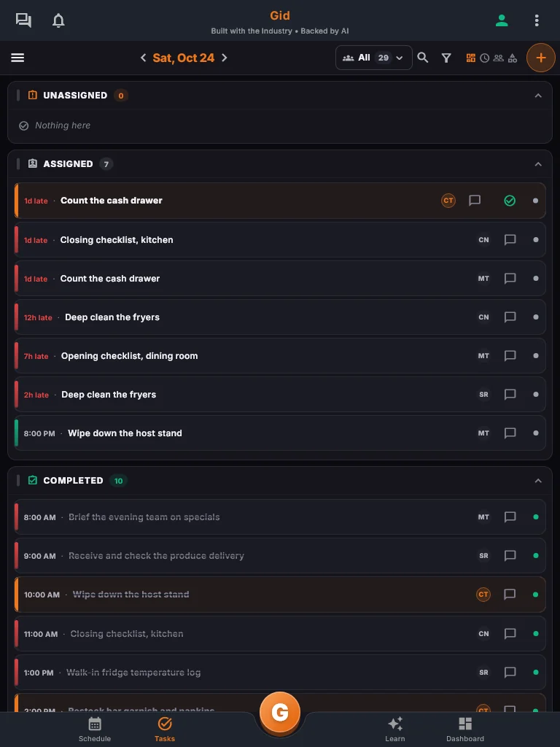The height and width of the screenshot is (747, 560).
Task: Open the Dashboard tab
Action: (x=465, y=729)
